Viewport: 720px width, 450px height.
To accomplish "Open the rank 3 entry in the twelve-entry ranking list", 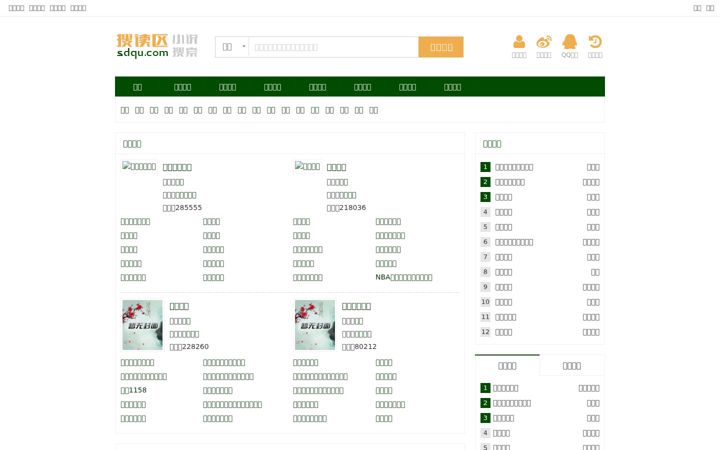I will tap(503, 197).
